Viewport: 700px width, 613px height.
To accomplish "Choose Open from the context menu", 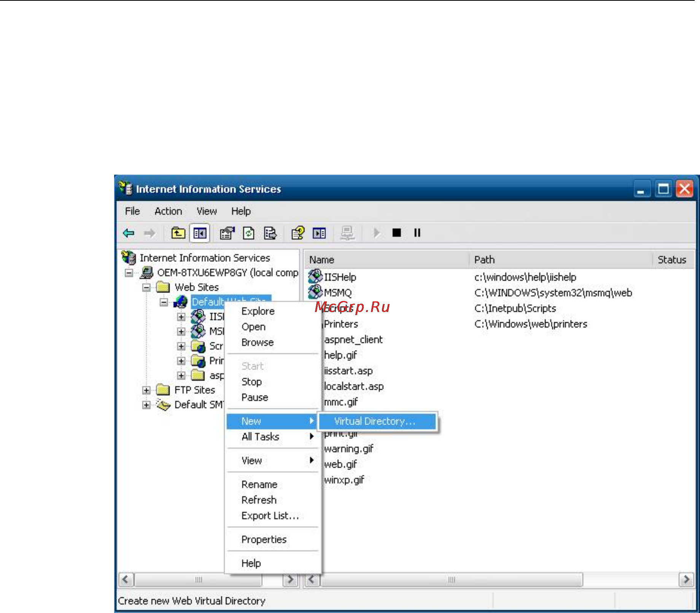I will click(x=272, y=326).
